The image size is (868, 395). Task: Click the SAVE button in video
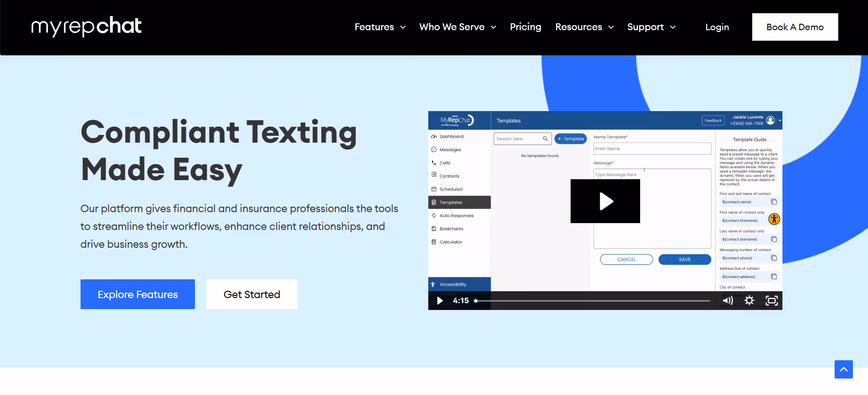pos(685,260)
